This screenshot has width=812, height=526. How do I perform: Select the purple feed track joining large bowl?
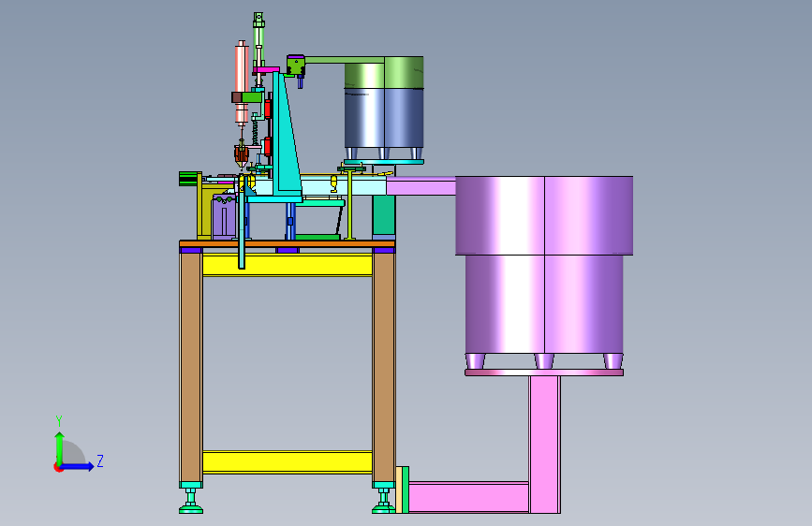(x=421, y=185)
